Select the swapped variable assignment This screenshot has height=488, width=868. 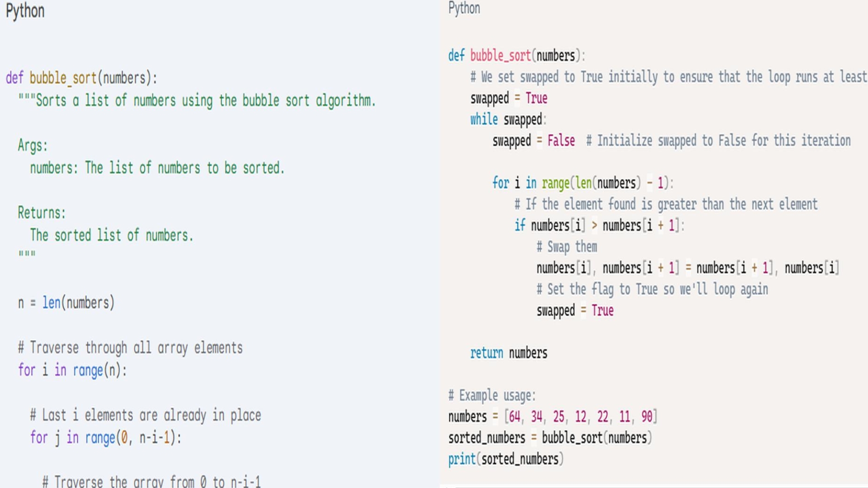(509, 99)
